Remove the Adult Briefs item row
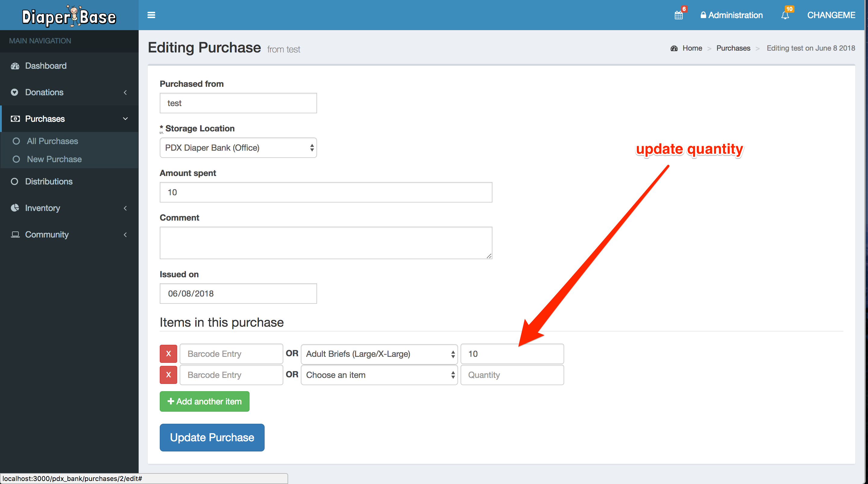The image size is (868, 484). tap(168, 354)
